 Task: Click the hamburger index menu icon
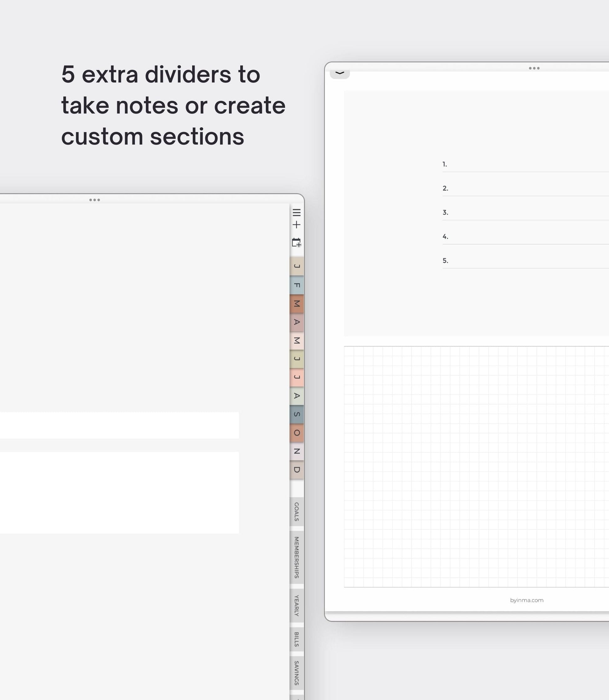click(x=296, y=212)
